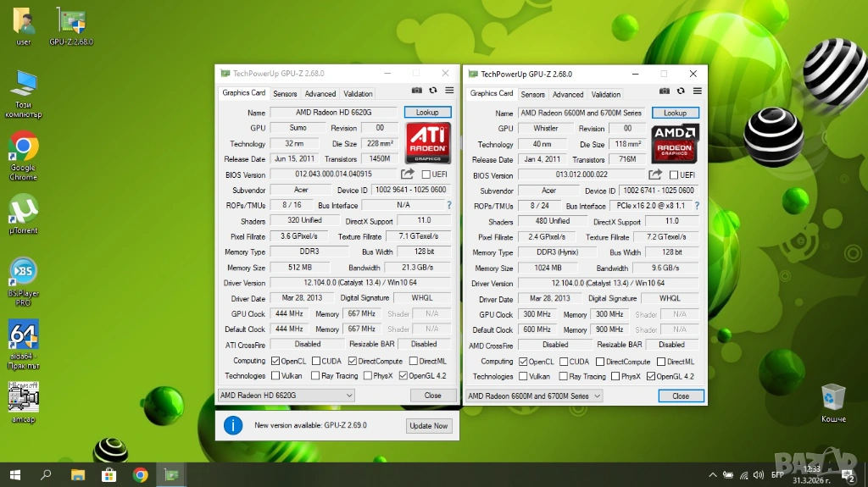Toggle DirectCompute checkbox in right GPU-Z window
The image size is (868, 487).
pyautogui.click(x=598, y=362)
